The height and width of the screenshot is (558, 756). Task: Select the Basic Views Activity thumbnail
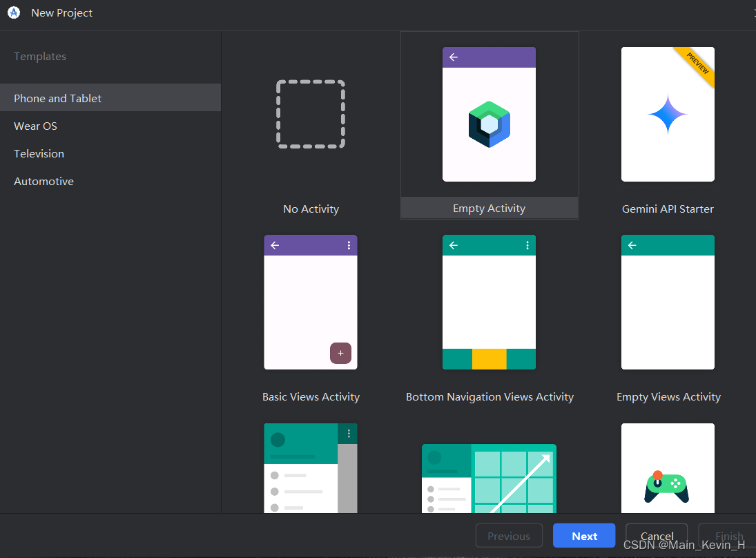[x=311, y=302]
